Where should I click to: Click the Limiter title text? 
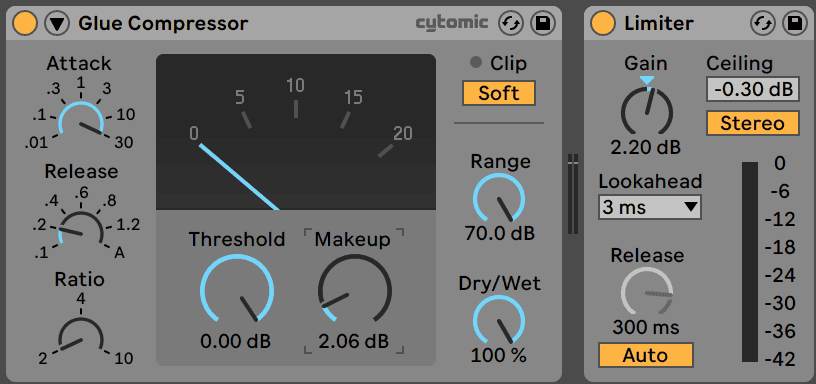pos(659,23)
